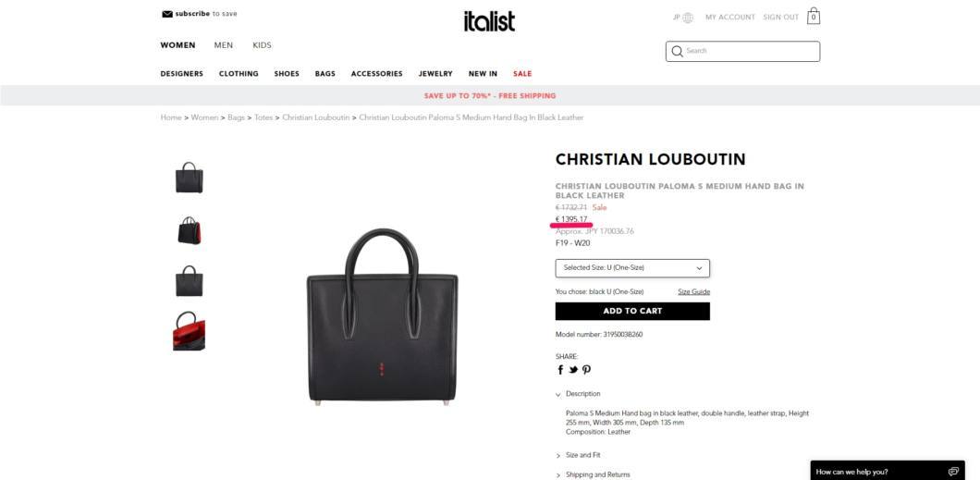
Task: Click the JP globe region icon
Action: (688, 18)
